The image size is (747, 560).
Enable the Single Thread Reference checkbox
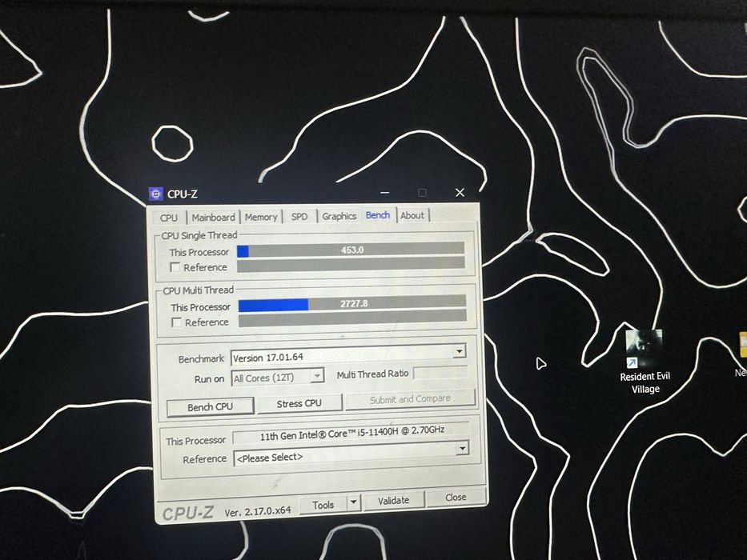[x=175, y=267]
